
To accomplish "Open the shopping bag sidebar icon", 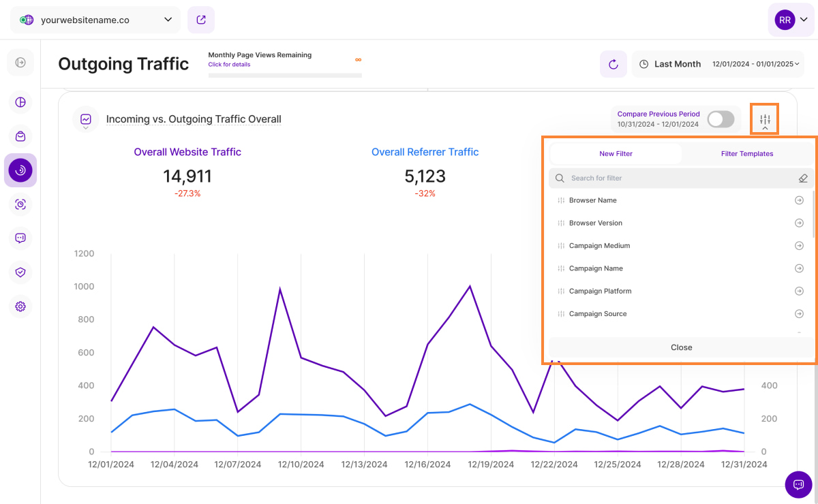I will pos(20,136).
